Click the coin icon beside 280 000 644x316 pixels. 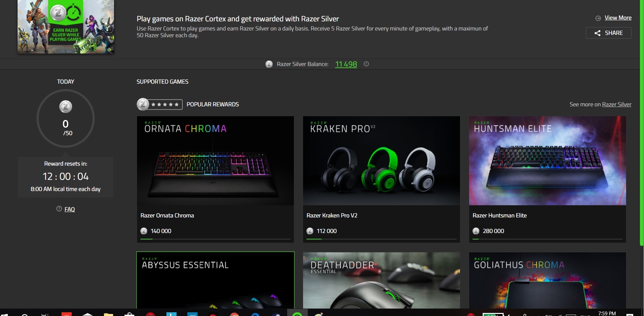476,231
